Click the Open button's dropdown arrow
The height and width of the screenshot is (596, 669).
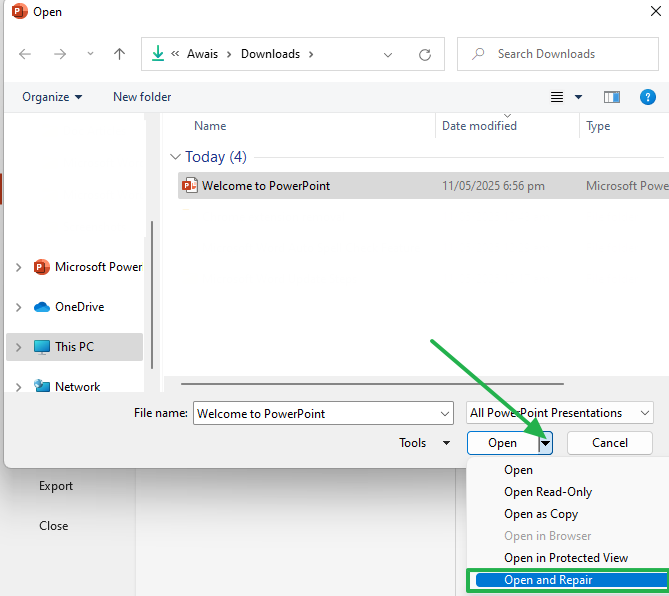click(546, 443)
